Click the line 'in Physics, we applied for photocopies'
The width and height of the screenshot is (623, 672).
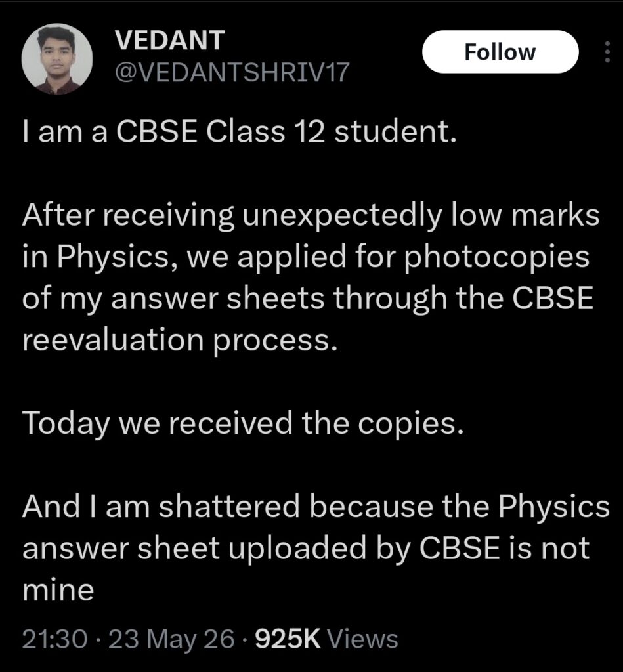coord(306,257)
